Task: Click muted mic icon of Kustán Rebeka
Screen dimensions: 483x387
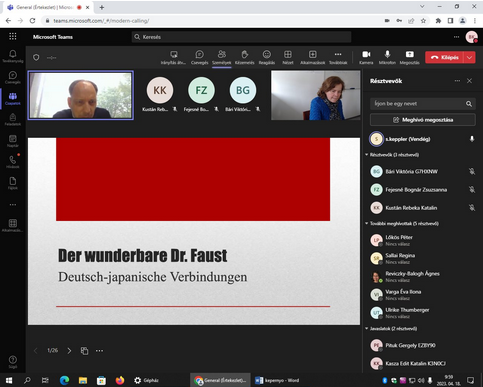Action: coord(472,208)
